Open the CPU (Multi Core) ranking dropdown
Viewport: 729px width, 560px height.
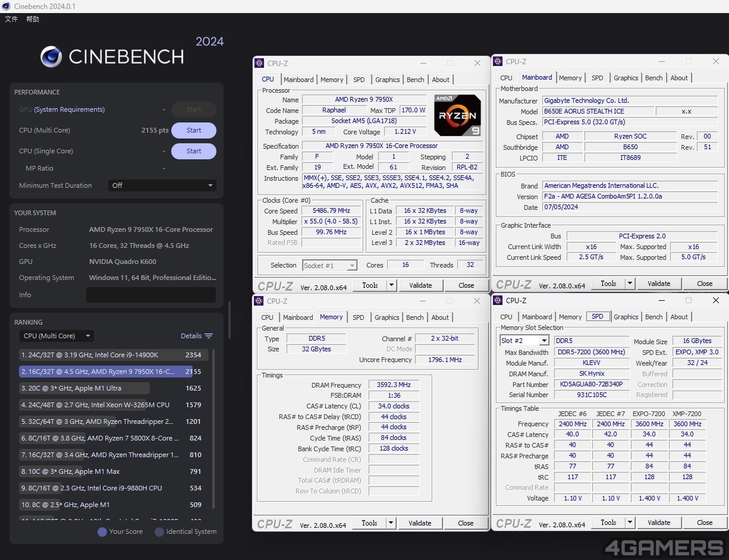pos(56,336)
